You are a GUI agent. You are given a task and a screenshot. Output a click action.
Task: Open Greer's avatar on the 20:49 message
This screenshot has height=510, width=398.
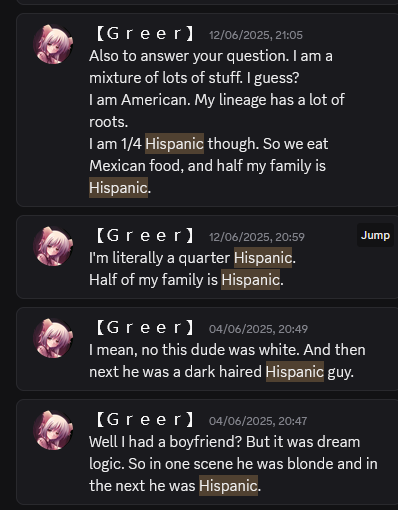pos(53,338)
